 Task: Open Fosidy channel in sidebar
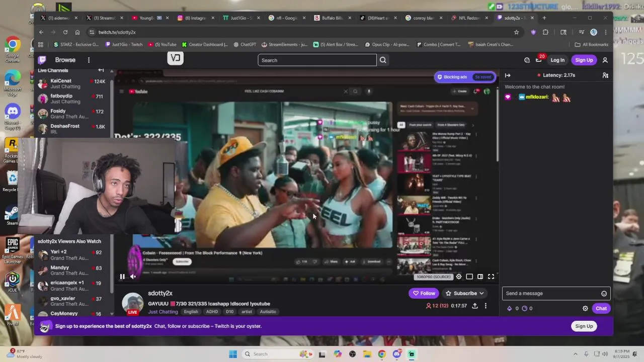click(x=72, y=114)
